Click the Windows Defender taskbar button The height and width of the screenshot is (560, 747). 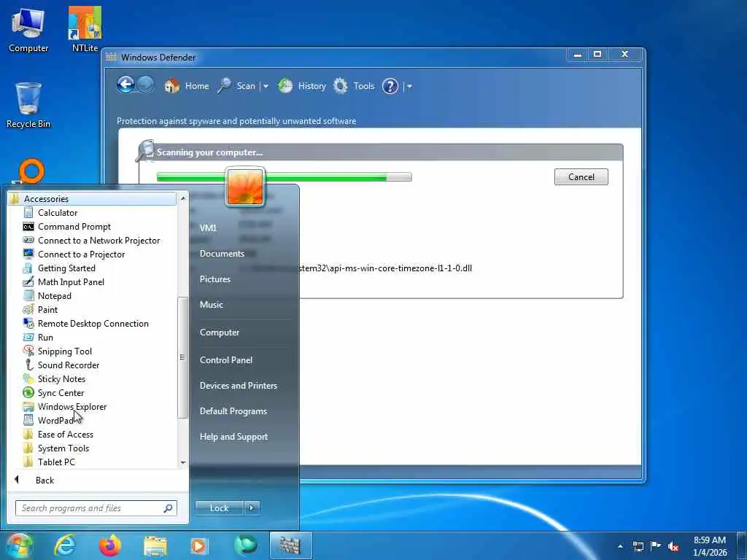tap(290, 545)
